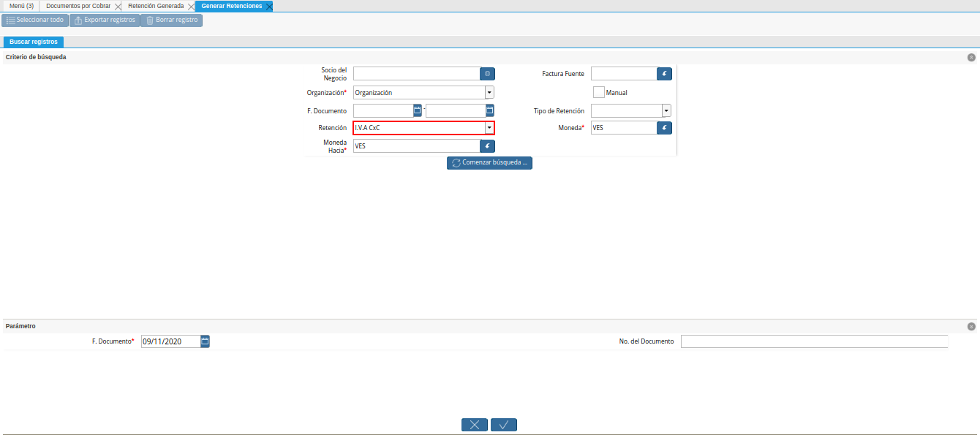This screenshot has width=980, height=435.
Task: Close the Generar Retenciones tab
Action: pos(269,6)
